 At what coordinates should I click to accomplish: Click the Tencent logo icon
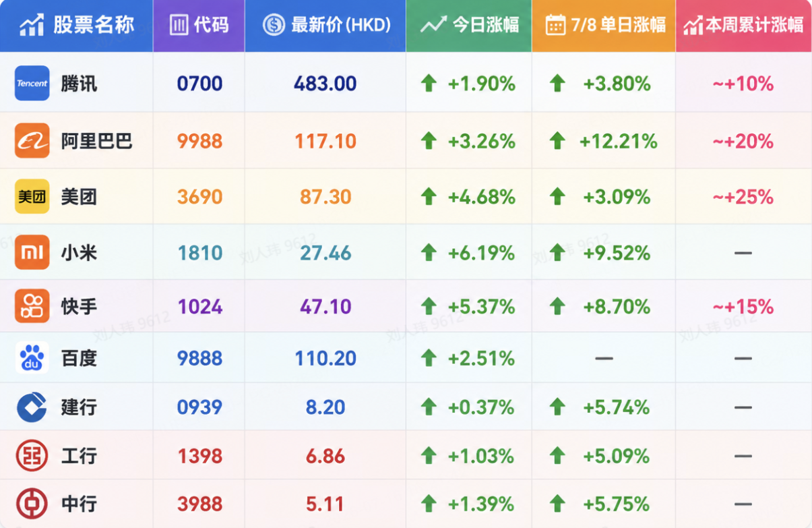pyautogui.click(x=32, y=83)
